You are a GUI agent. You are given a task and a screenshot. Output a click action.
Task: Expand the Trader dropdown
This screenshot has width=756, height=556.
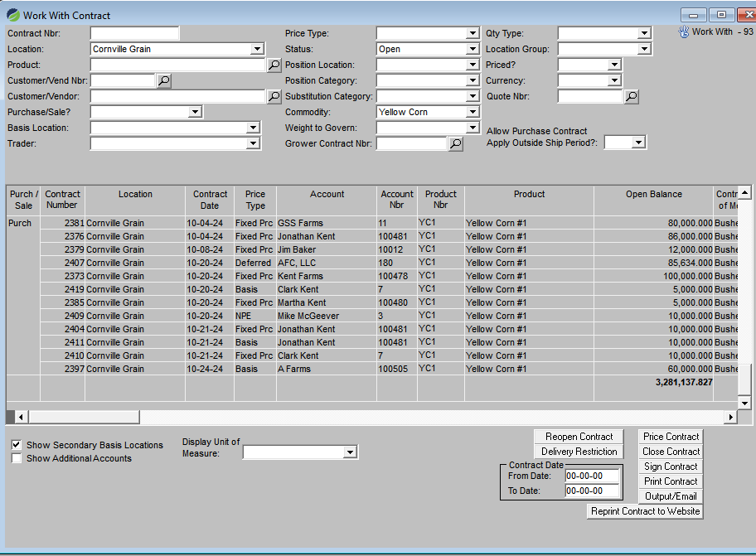(253, 143)
